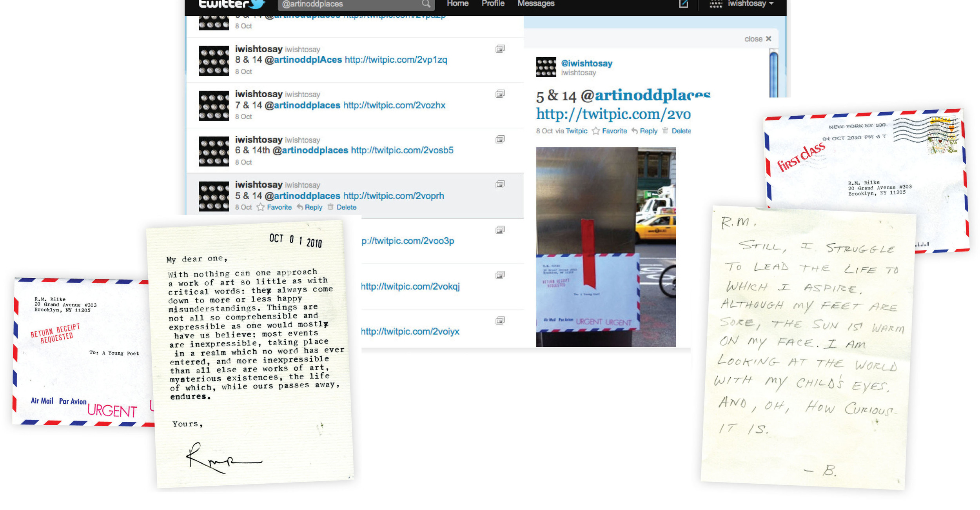This screenshot has width=980, height=510.
Task: Reply to the timeline 5 & 14 tweet
Action: [313, 208]
